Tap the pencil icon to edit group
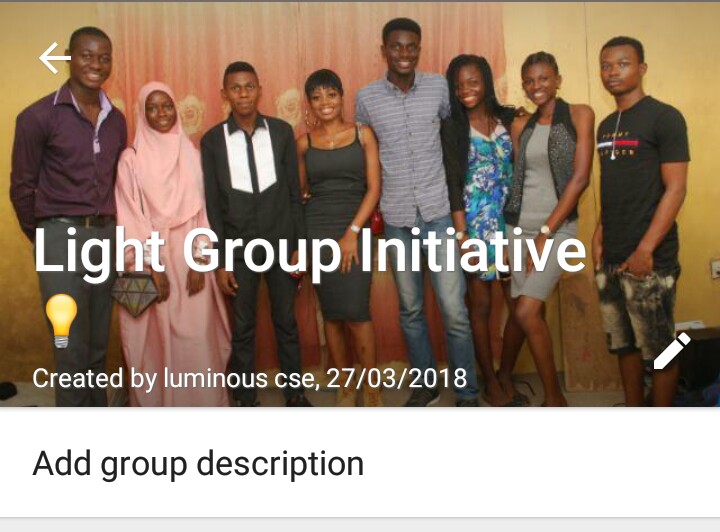This screenshot has height=532, width=720. pos(671,351)
